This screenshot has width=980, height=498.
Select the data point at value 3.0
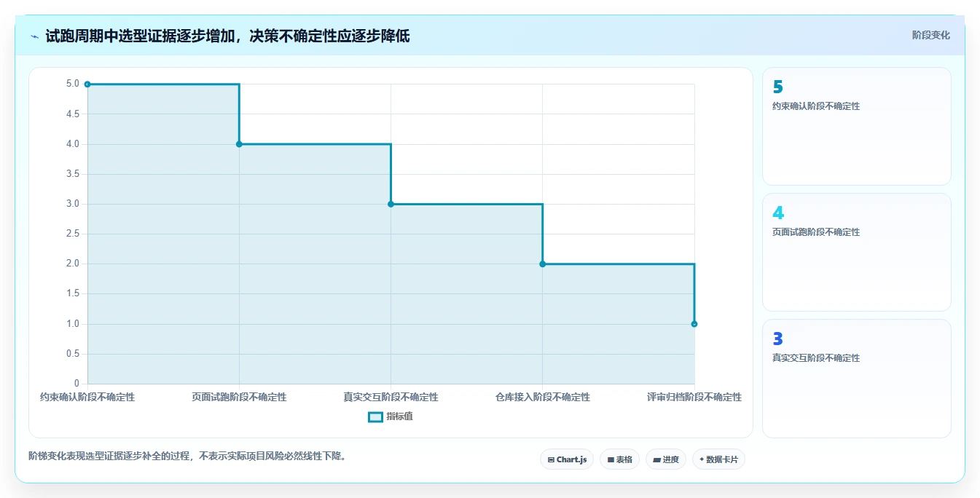point(391,204)
